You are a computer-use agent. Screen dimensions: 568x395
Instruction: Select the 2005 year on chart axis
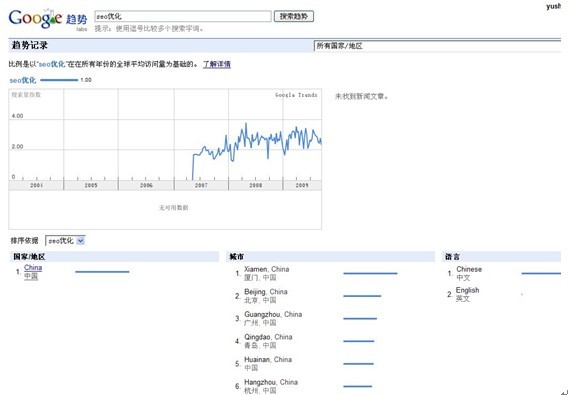(x=91, y=185)
